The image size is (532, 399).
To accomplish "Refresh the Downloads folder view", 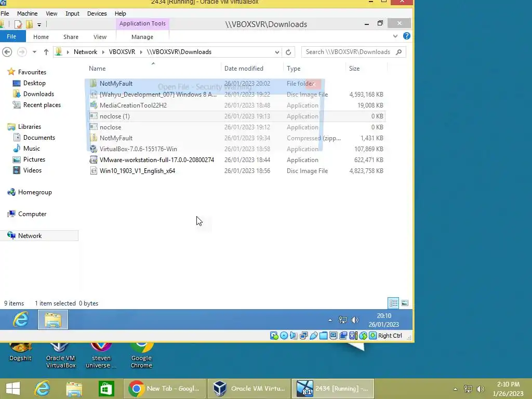I will click(x=288, y=52).
